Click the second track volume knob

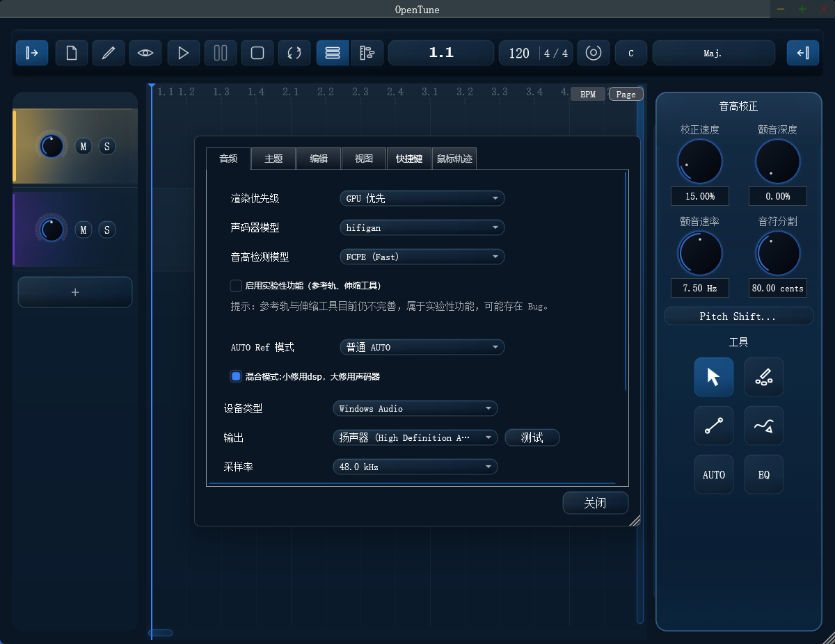[51, 230]
